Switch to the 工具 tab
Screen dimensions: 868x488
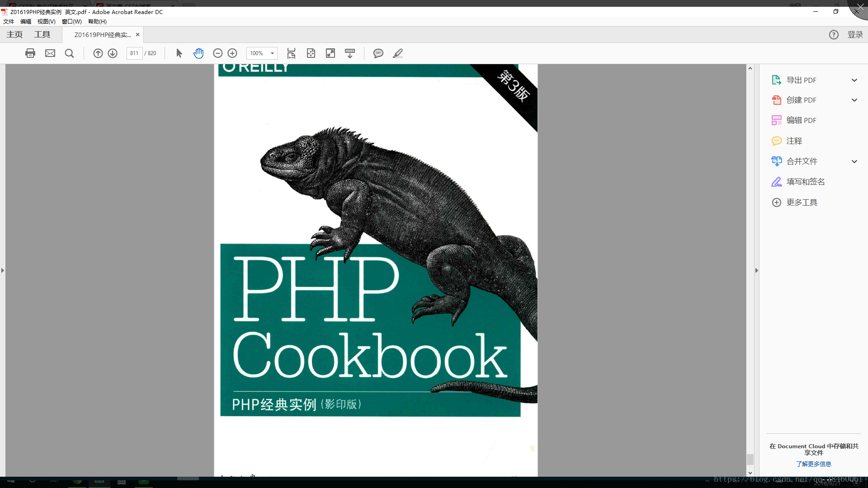coord(42,35)
